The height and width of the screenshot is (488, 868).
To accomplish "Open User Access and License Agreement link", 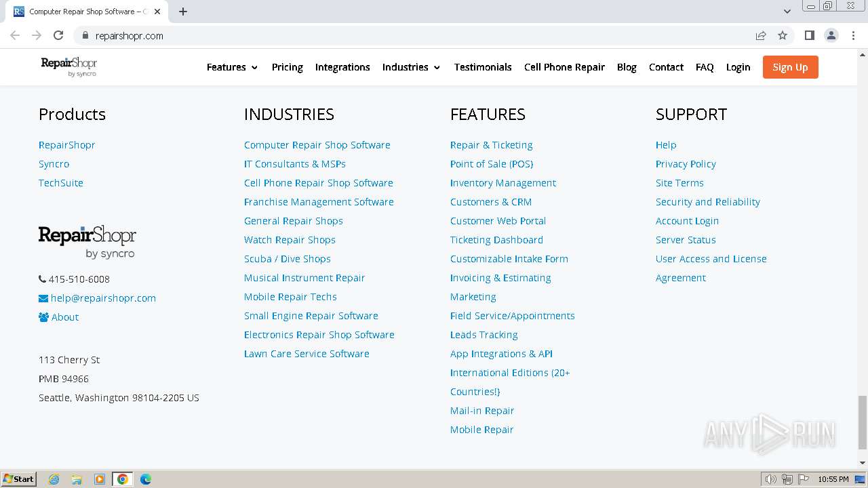I will (711, 268).
